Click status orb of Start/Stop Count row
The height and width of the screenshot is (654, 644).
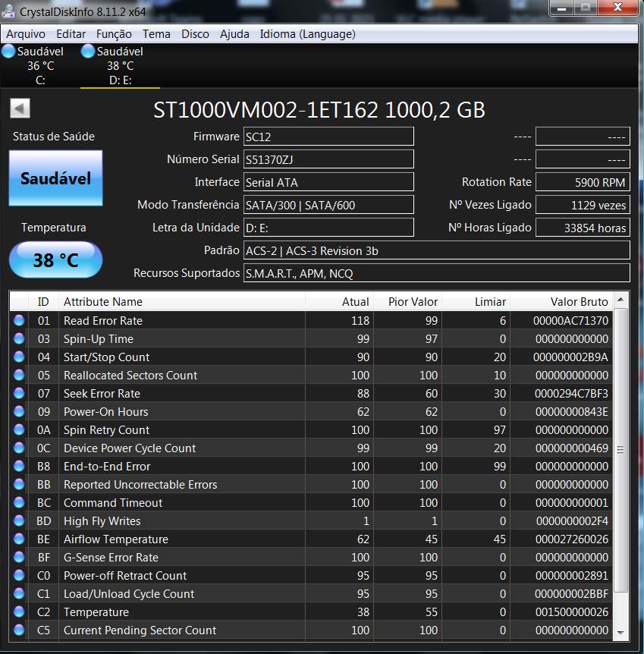(x=19, y=357)
